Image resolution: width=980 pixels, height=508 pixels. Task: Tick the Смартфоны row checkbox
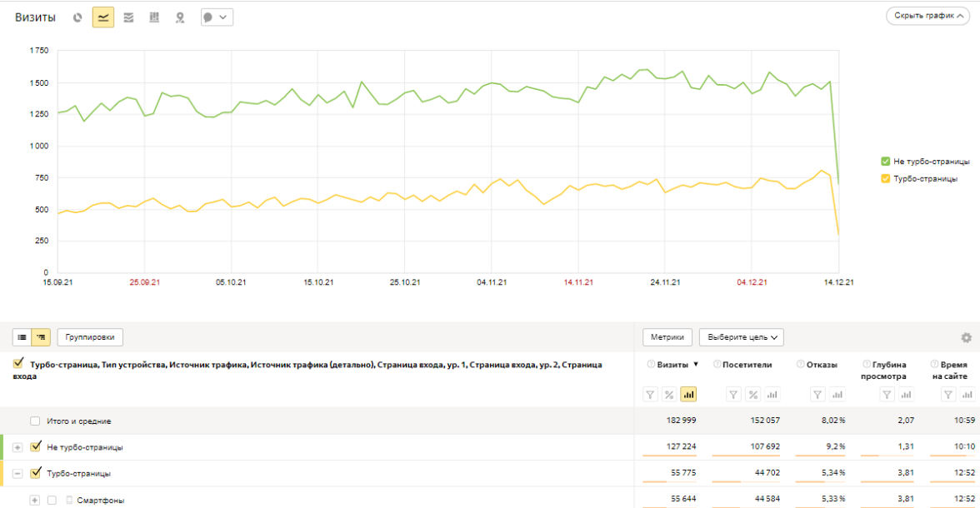(x=52, y=501)
